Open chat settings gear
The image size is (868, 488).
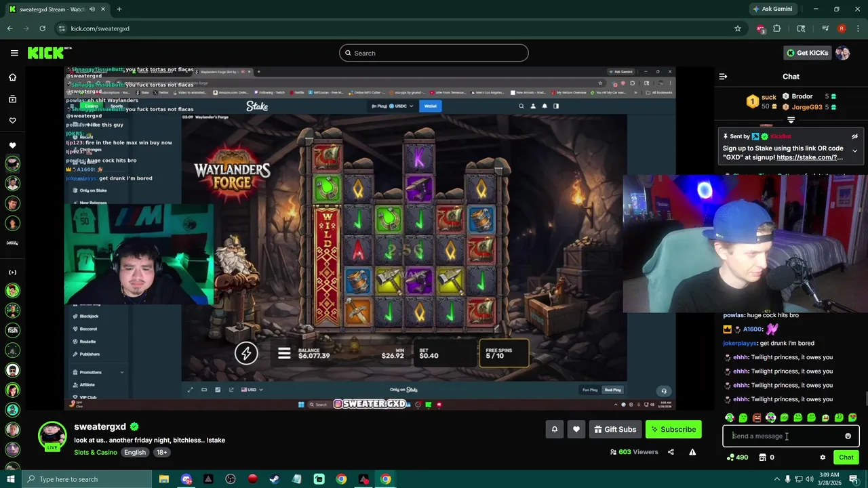coord(823,457)
